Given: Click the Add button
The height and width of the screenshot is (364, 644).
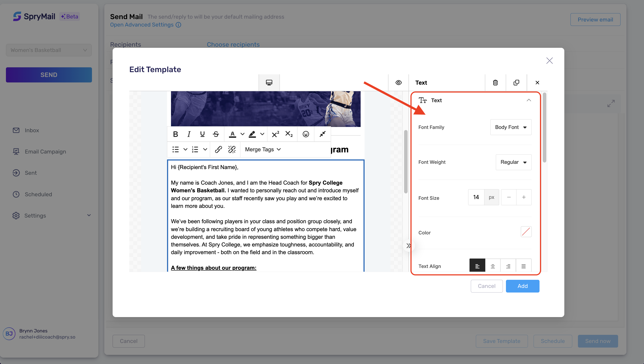Looking at the screenshot, I should [x=523, y=286].
